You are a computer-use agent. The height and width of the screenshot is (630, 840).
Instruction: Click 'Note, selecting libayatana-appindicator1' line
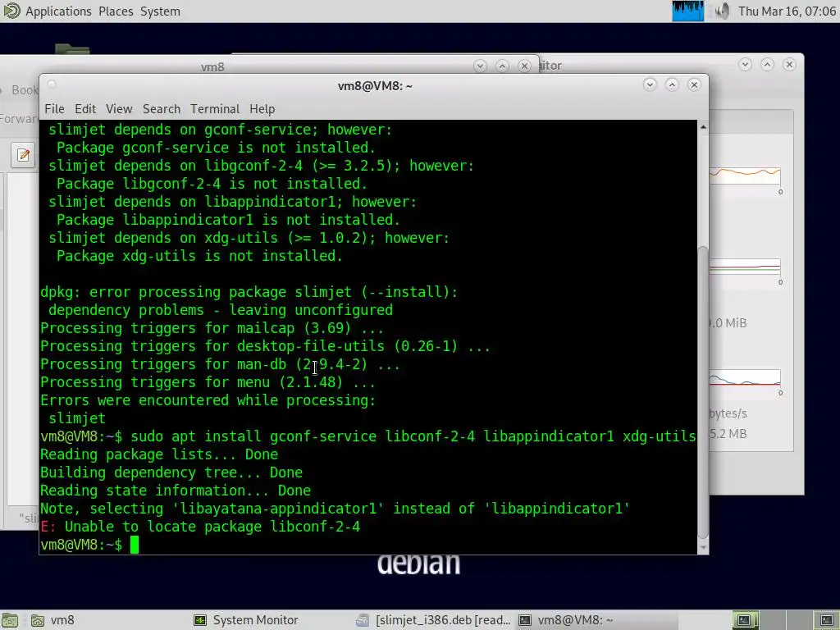point(335,509)
